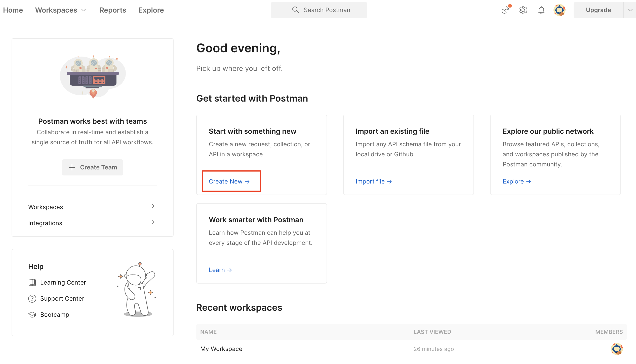
Task: Click the 26 minutes ago entry
Action: (x=434, y=349)
